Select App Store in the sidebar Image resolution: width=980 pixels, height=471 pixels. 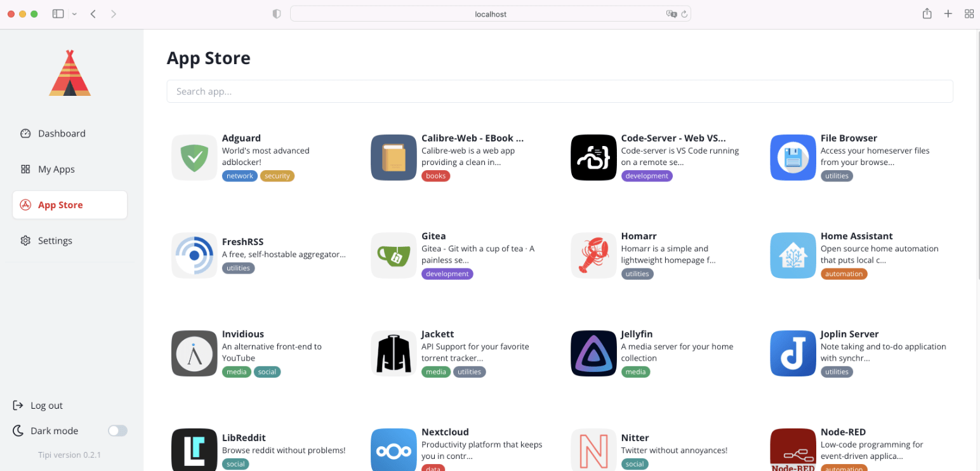click(70, 205)
